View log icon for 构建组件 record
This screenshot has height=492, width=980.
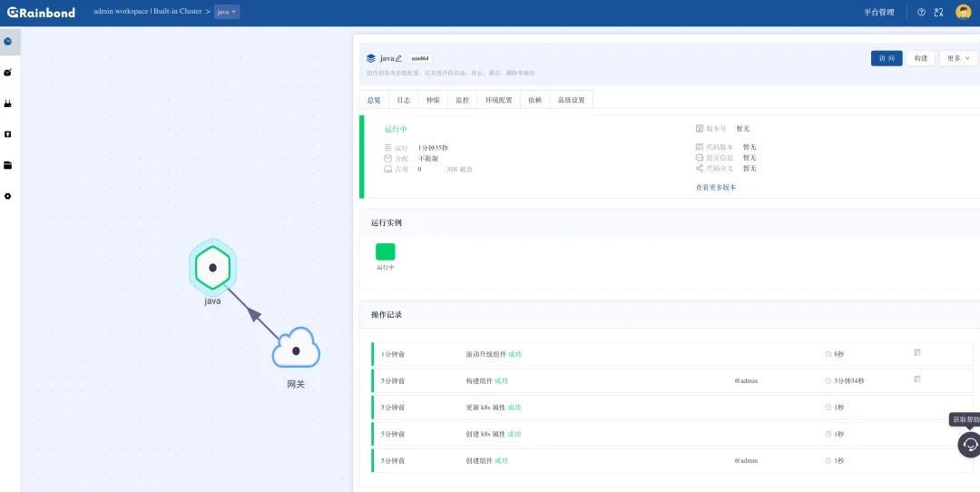(x=916, y=379)
